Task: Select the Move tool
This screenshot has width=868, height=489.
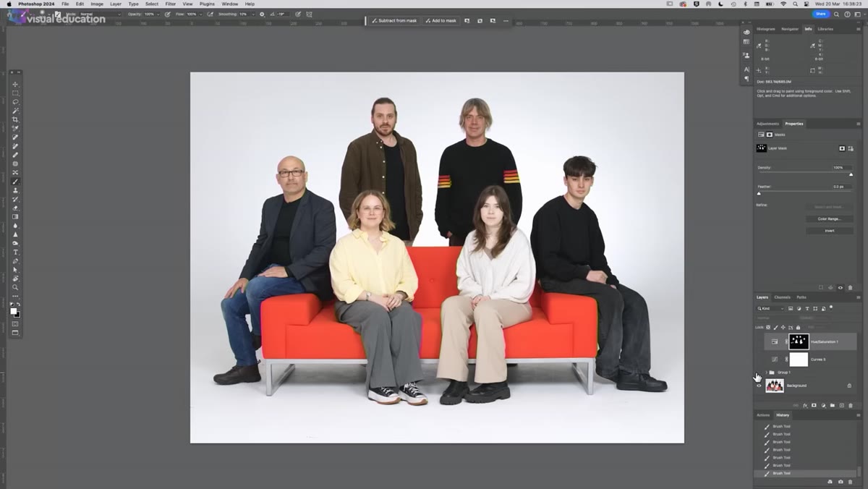Action: 15,84
